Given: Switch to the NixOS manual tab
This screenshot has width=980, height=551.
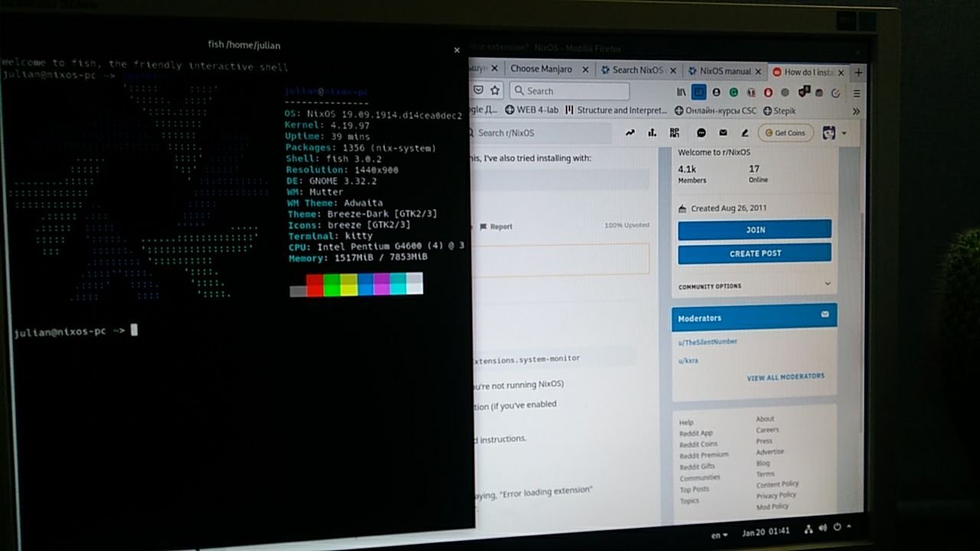Looking at the screenshot, I should click(724, 71).
